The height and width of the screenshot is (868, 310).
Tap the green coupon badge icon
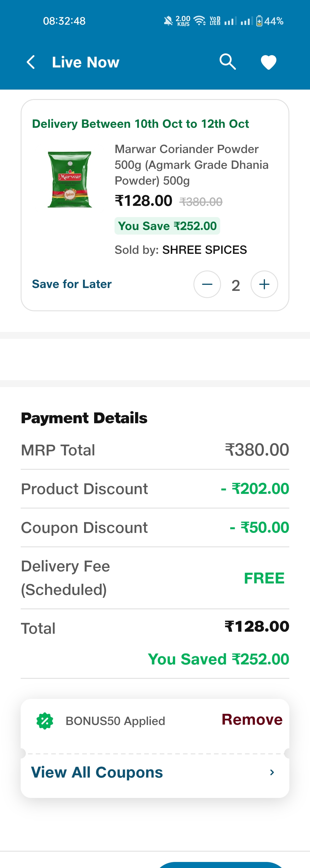tap(45, 721)
